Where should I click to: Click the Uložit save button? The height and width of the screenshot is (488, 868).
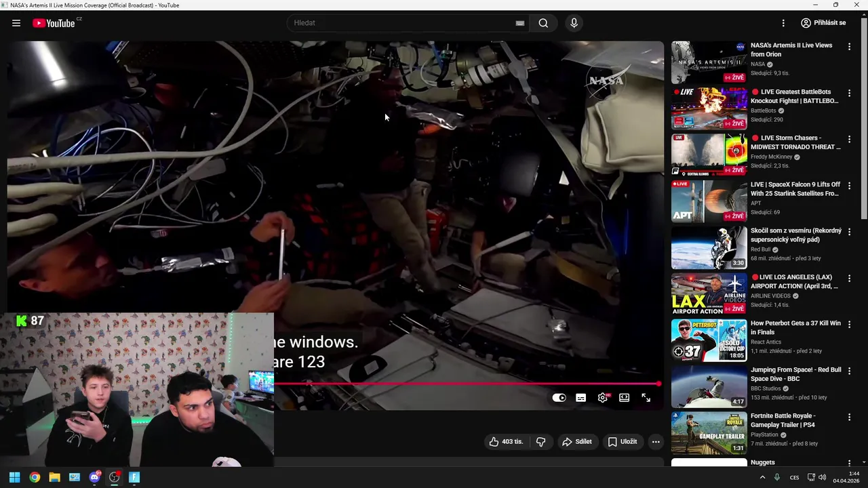623,442
